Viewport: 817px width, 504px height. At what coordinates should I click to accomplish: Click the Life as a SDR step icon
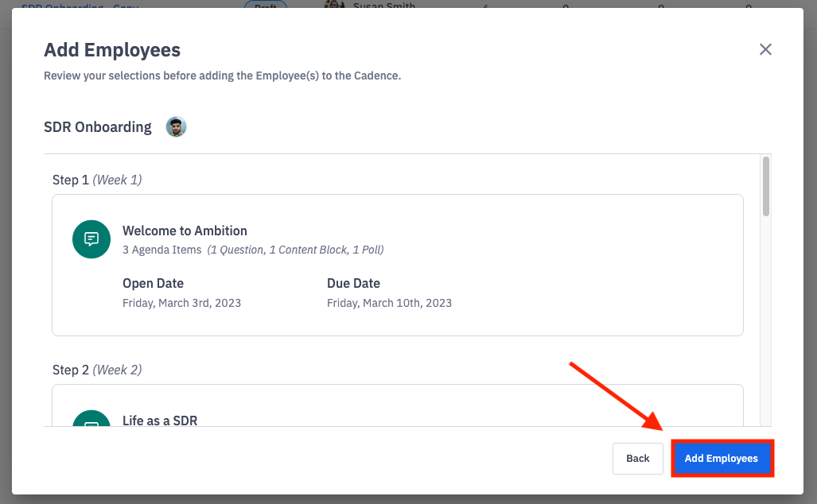click(x=91, y=421)
